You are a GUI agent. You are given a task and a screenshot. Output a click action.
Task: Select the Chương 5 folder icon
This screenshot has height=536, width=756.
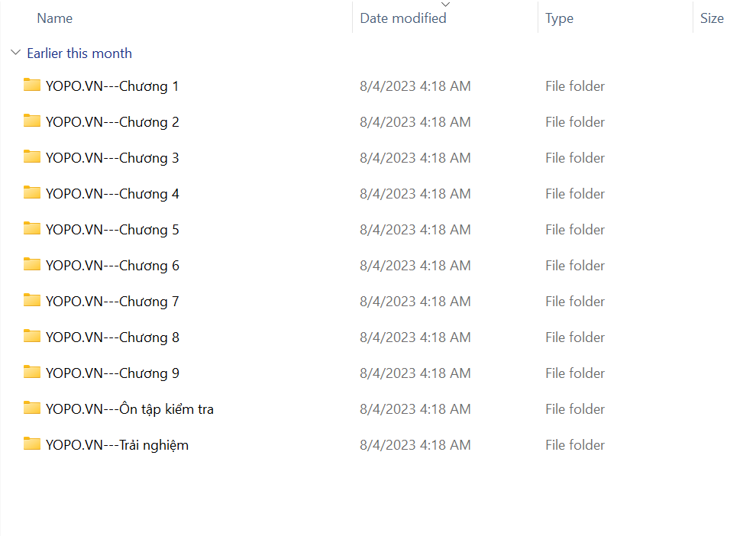click(x=31, y=228)
